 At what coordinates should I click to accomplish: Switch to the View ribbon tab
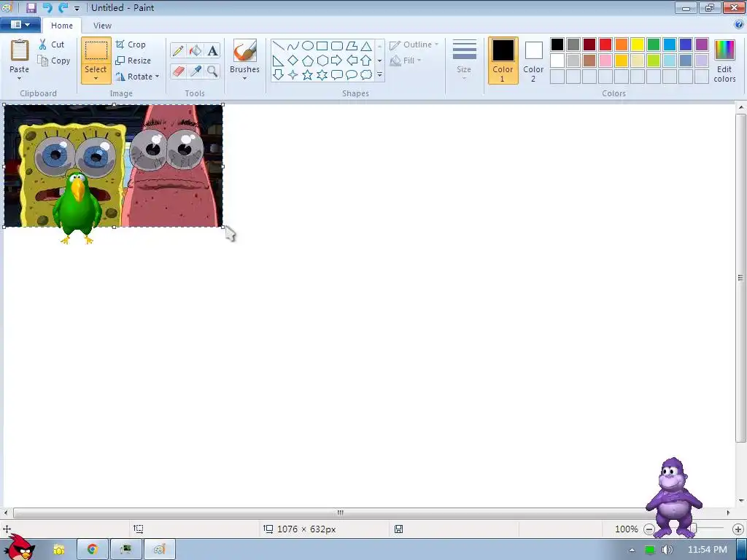(102, 26)
